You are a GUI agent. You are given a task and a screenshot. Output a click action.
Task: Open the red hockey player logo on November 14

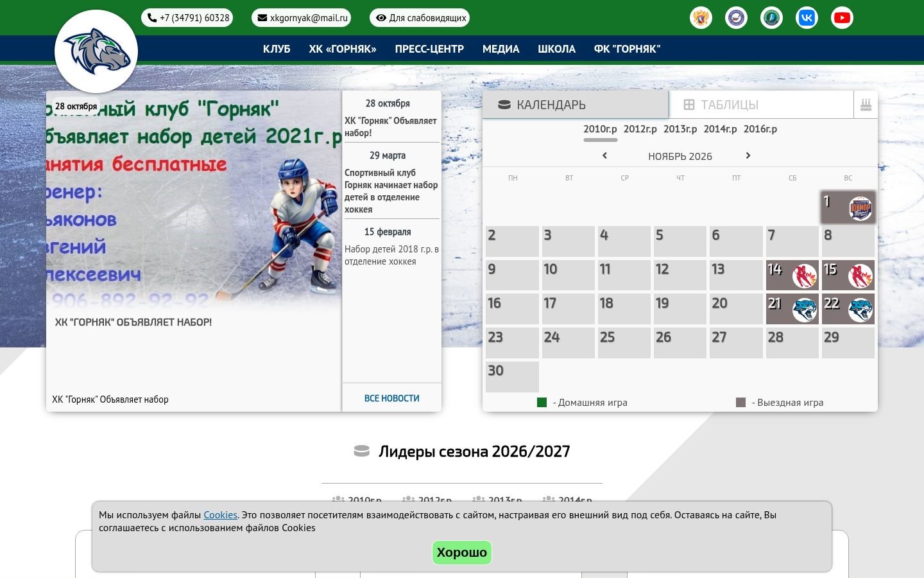(x=804, y=276)
